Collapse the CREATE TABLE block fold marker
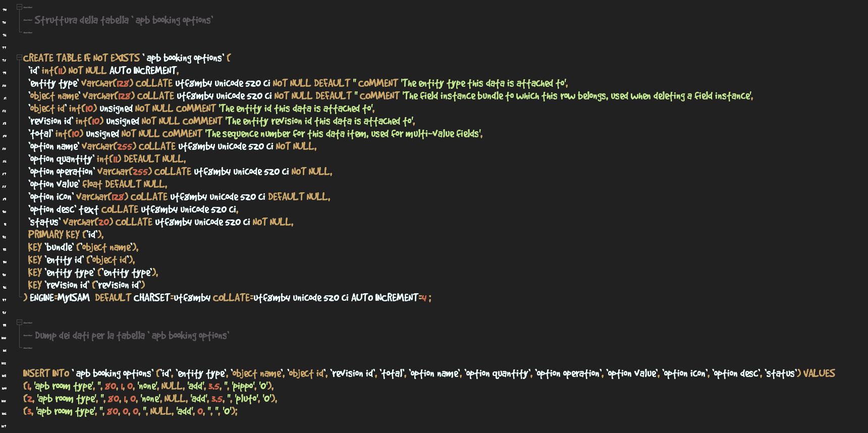Screen dimensions: 868x433 [x=19, y=58]
